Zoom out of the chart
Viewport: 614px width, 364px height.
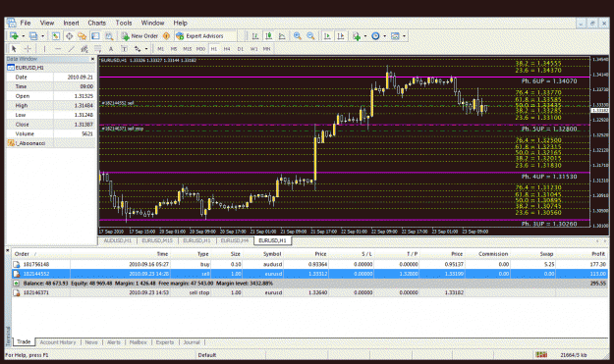click(310, 36)
